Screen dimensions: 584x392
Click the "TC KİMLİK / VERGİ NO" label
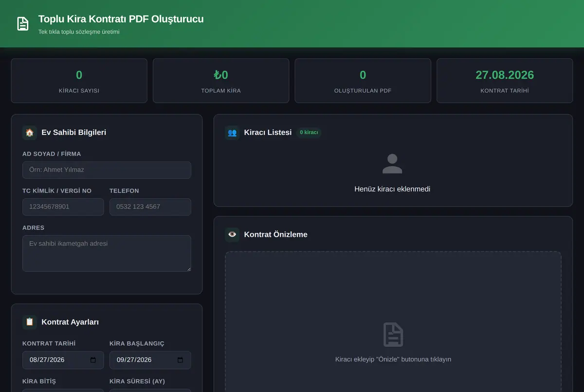pos(57,191)
